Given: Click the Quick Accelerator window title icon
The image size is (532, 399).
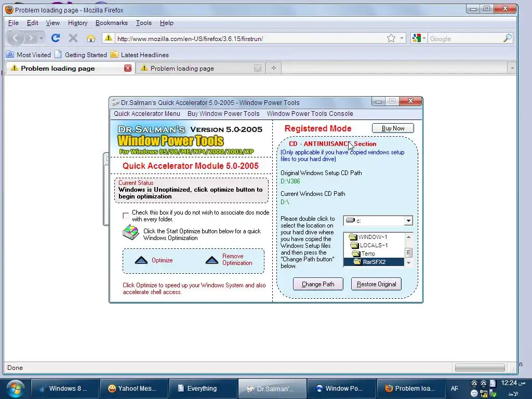Looking at the screenshot, I should tap(115, 102).
